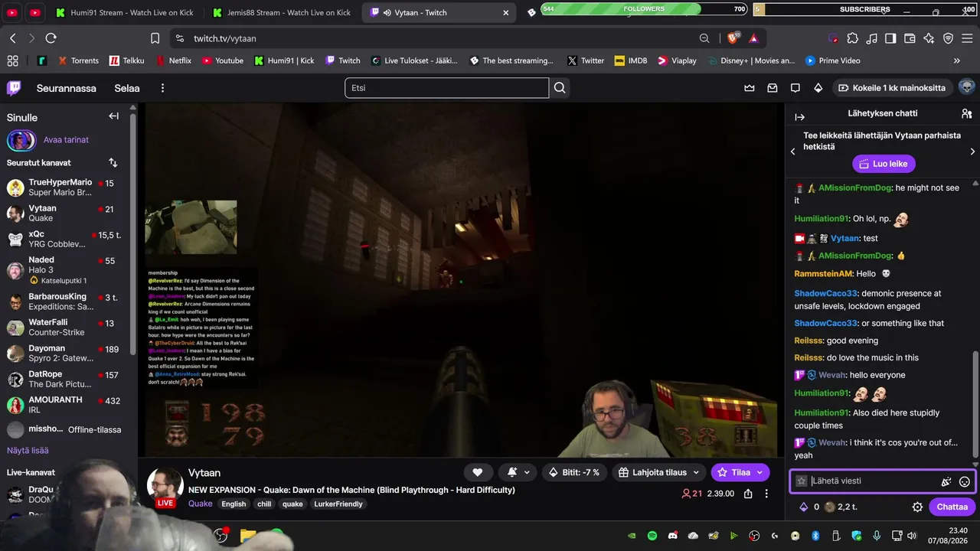Click the Luo leike button
This screenshot has height=551, width=980.
884,164
